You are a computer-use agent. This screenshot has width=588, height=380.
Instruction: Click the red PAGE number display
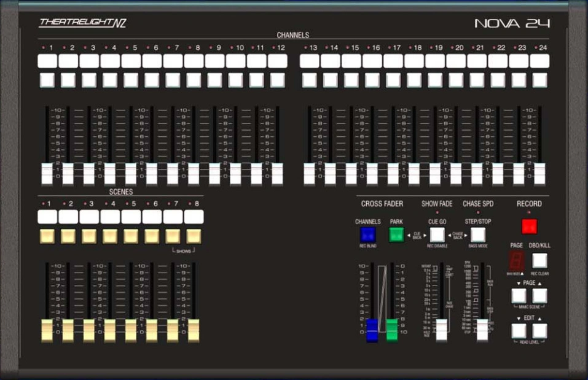point(516,259)
